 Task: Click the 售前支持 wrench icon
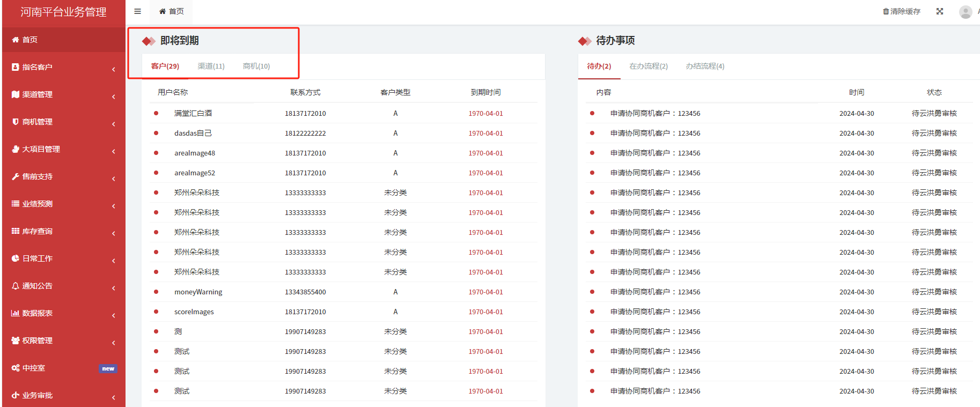click(16, 176)
